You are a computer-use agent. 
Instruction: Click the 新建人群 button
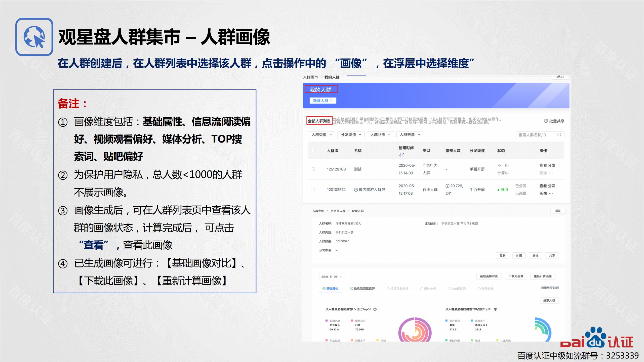(x=323, y=101)
